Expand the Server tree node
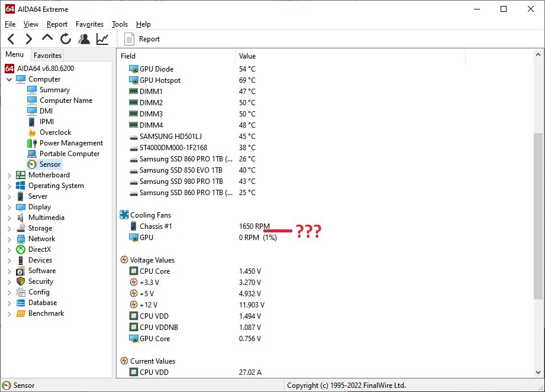 (9, 197)
